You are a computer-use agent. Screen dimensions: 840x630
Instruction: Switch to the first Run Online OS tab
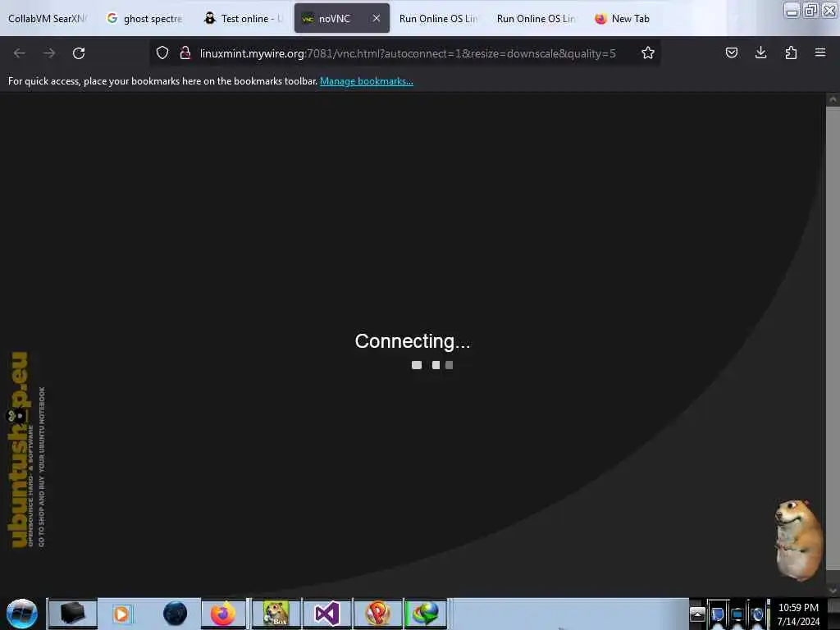(438, 19)
